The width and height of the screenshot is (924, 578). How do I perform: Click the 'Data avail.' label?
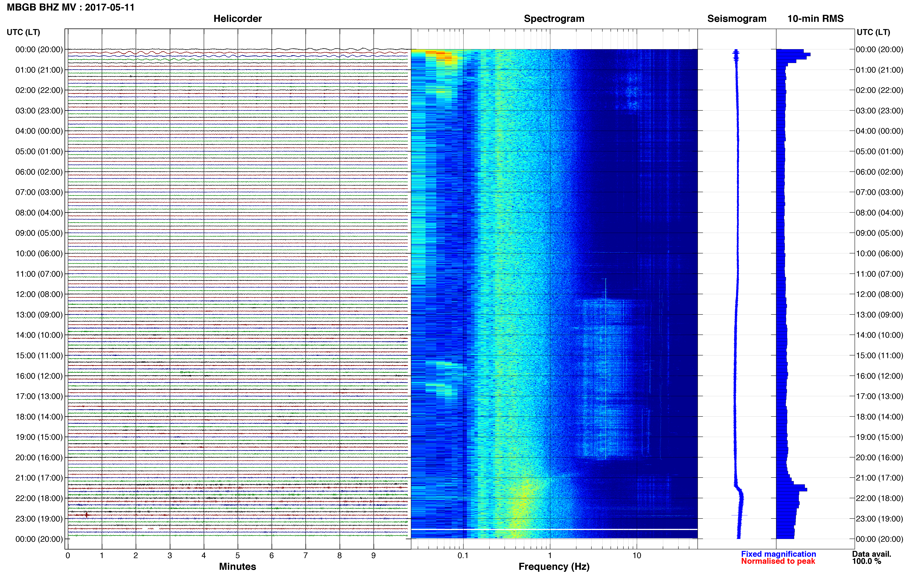(x=872, y=554)
